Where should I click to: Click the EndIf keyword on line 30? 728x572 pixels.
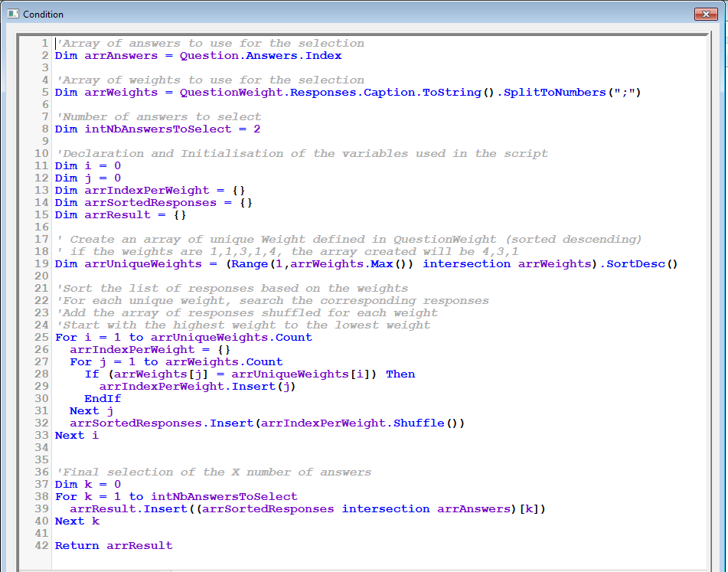[103, 398]
